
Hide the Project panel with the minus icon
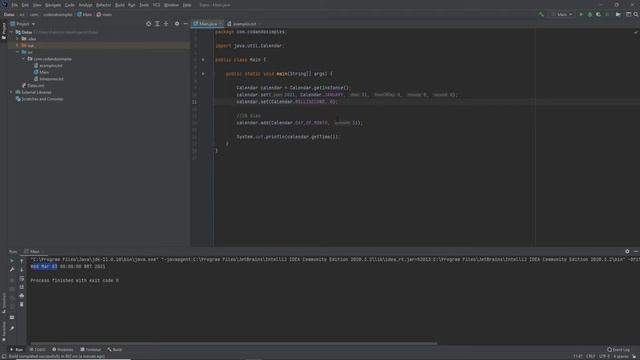pos(185,24)
